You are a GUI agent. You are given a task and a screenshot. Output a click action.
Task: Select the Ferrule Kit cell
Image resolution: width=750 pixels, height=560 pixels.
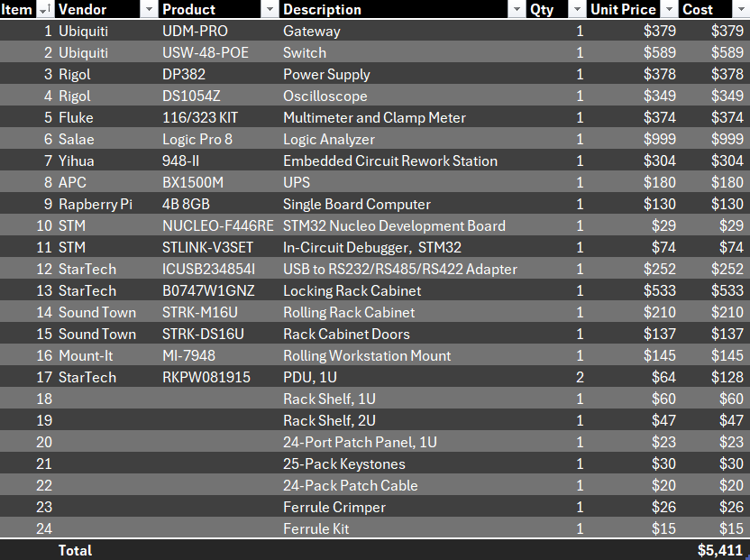[403, 528]
